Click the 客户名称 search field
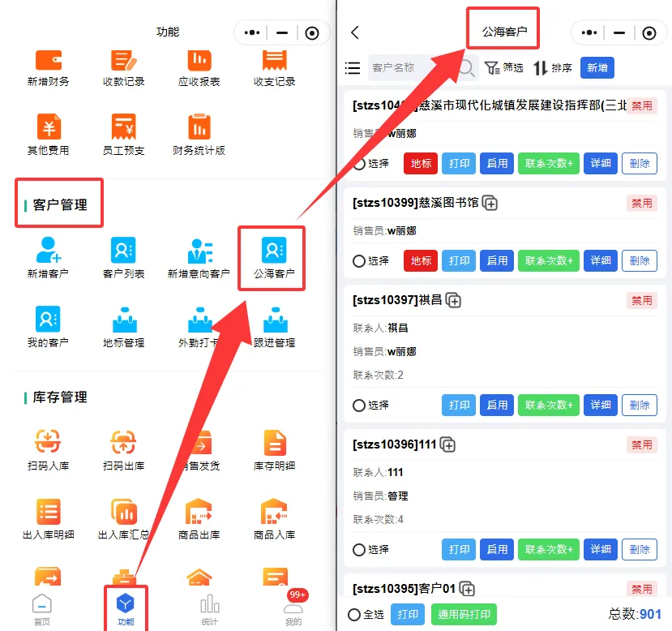Image resolution: width=672 pixels, height=631 pixels. (411, 68)
